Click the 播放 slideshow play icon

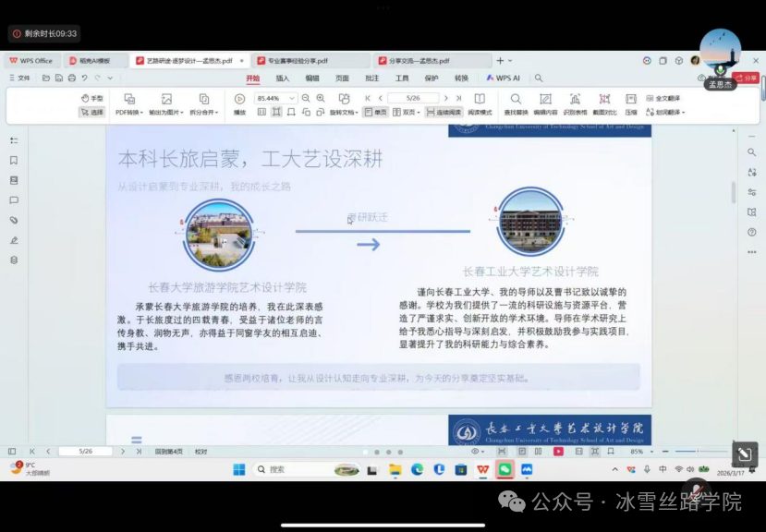pos(239,99)
